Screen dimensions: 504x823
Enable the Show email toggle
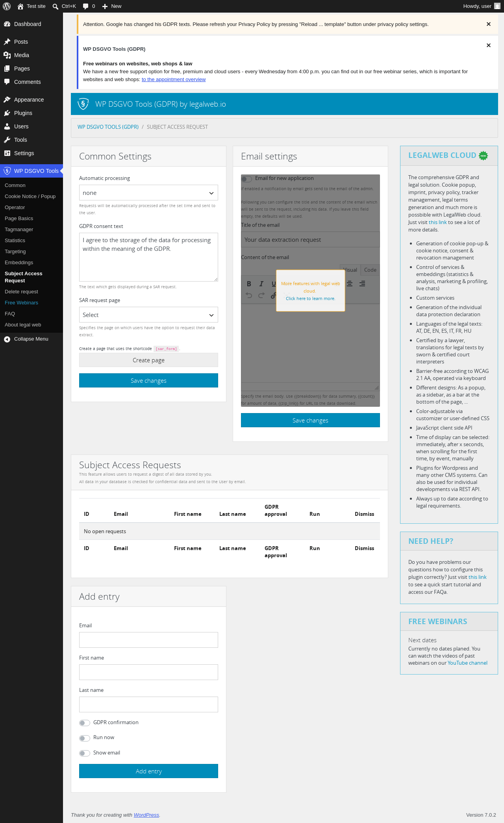85,753
